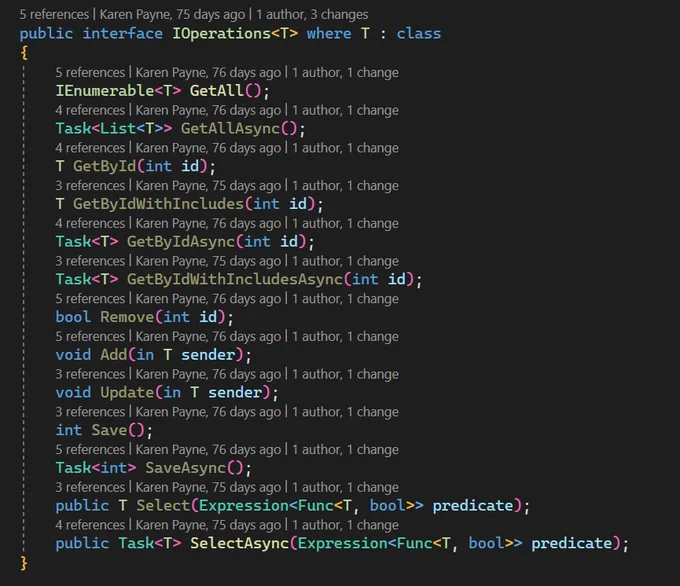Click the SaveAsync method name
The image size is (680, 586).
pyautogui.click(x=186, y=468)
